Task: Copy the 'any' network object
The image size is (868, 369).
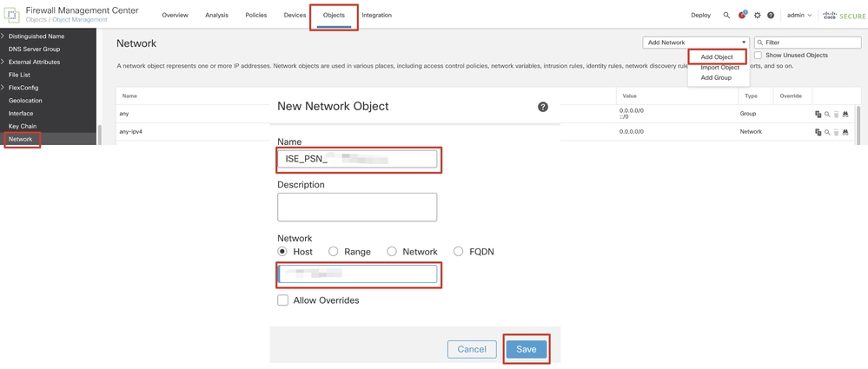Action: 818,114
